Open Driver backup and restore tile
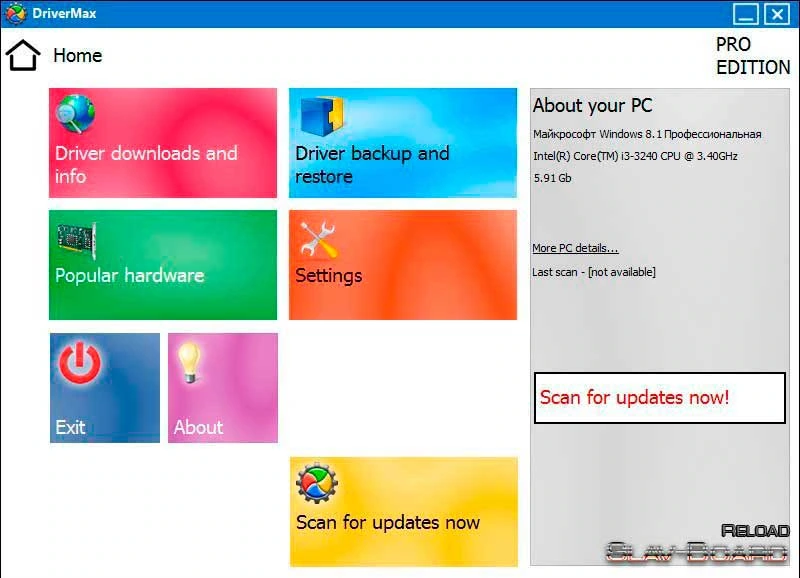This screenshot has height=578, width=800. coord(403,142)
